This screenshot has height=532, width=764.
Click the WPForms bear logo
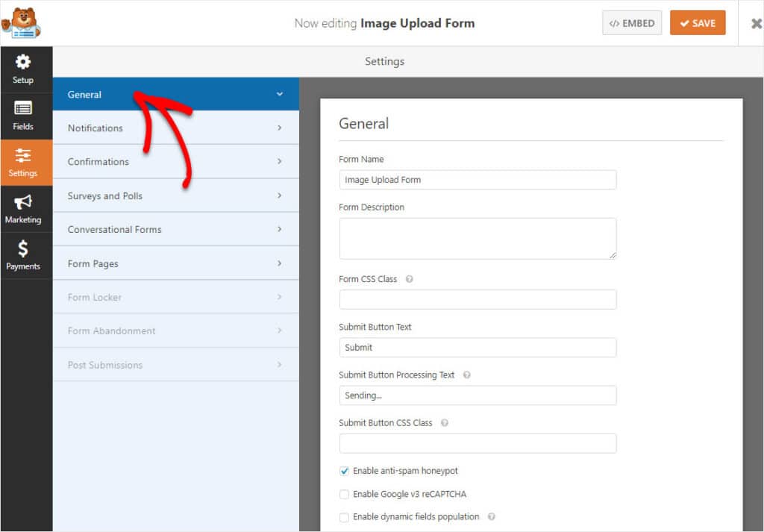[x=22, y=22]
